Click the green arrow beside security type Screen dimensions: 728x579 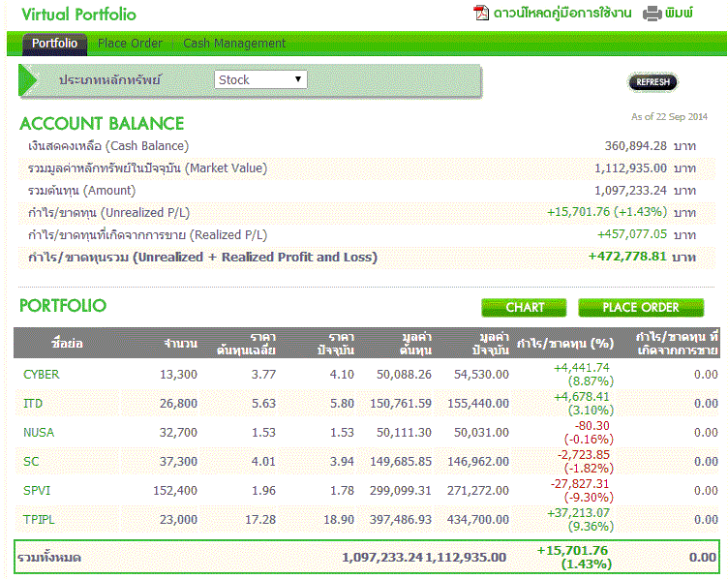pos(31,80)
